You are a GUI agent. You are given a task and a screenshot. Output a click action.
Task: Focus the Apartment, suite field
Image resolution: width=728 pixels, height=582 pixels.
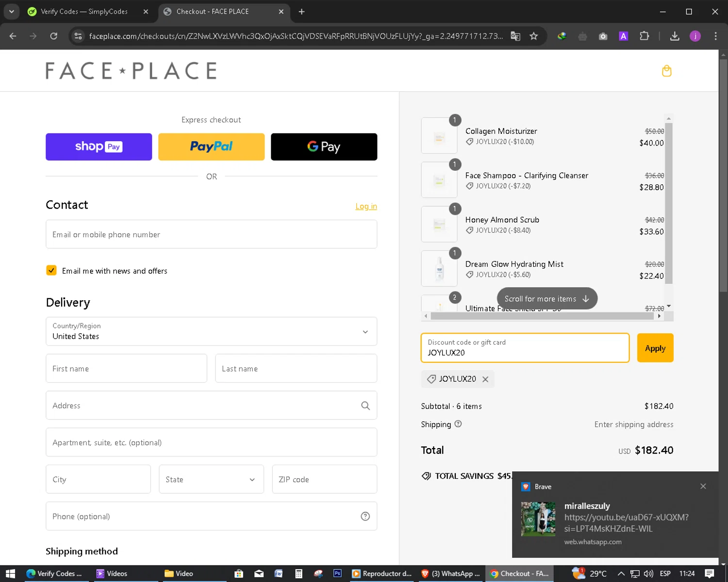[211, 442]
